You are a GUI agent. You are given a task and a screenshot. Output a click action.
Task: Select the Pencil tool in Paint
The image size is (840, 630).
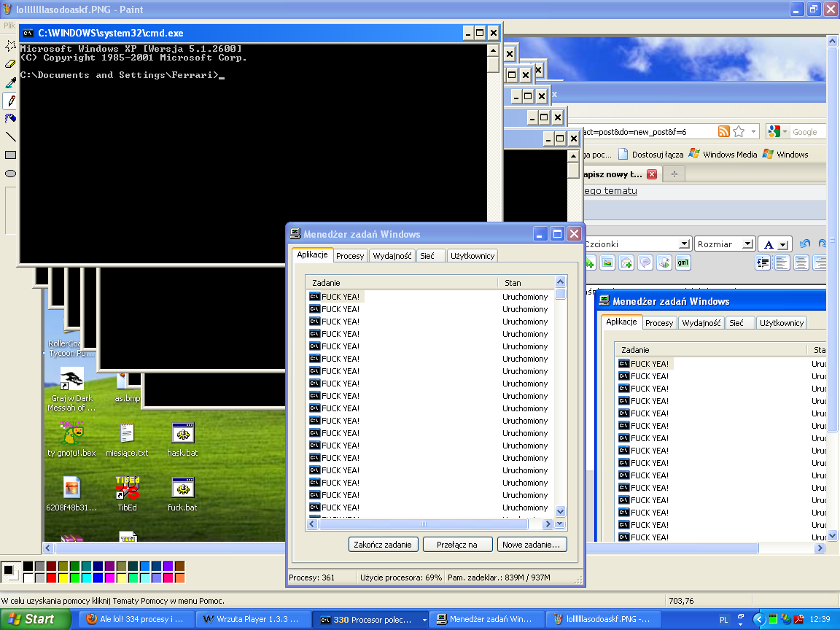pyautogui.click(x=10, y=101)
